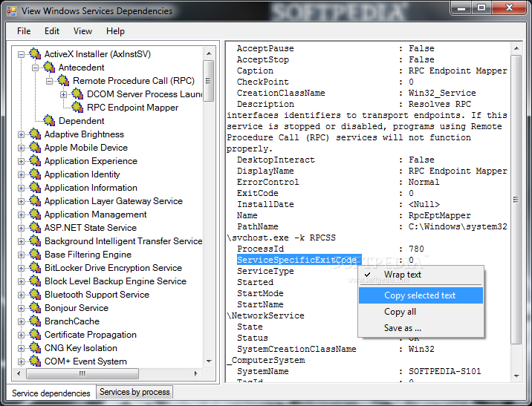Choose Save as from context menu
Viewport: 532px width, 406px height.
coord(421,328)
